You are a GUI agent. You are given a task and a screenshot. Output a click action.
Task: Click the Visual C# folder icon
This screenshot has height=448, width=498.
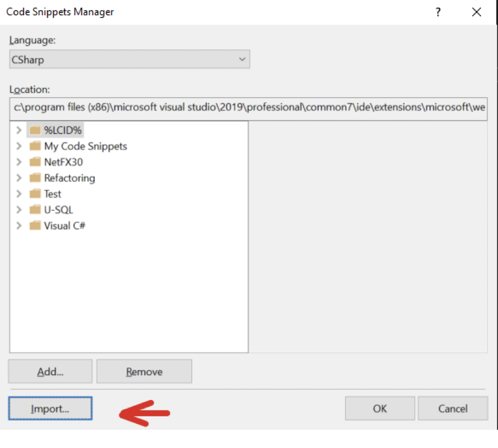tap(35, 225)
